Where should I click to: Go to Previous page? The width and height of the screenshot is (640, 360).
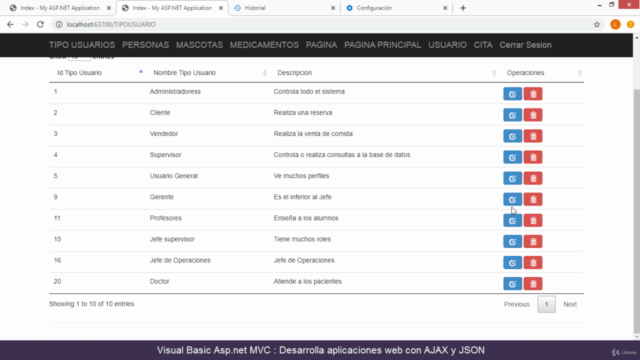tap(517, 304)
